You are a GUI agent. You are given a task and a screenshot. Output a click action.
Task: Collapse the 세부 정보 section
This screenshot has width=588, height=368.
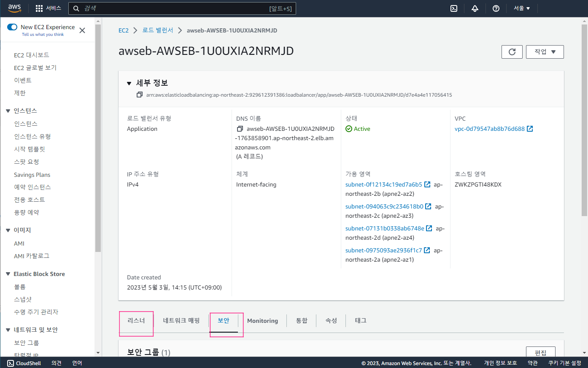pos(129,83)
